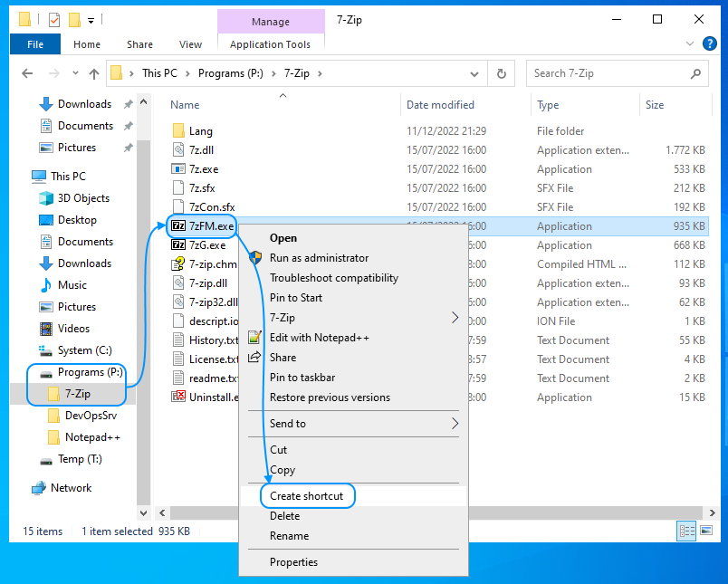Screen dimensions: 728x584
Task: Navigate back with the back arrow
Action: coord(27,73)
